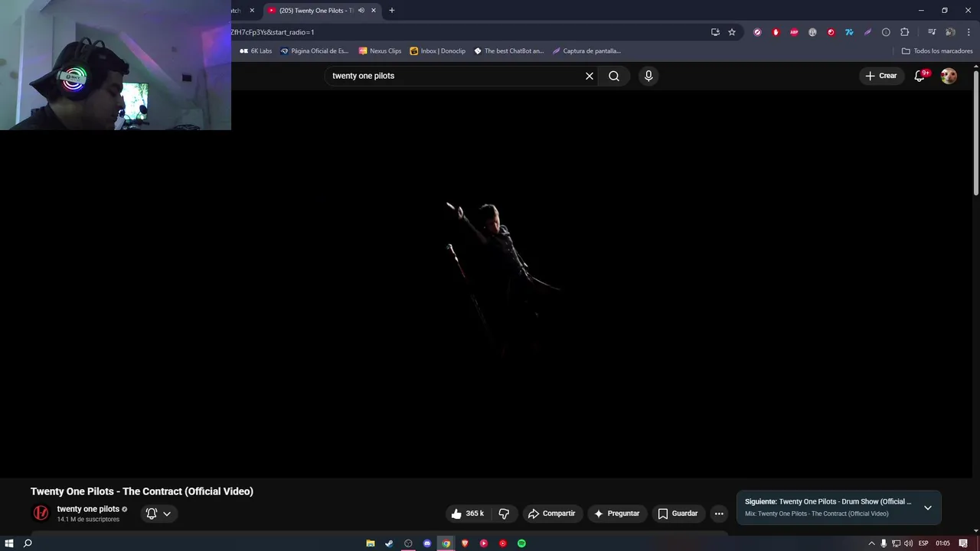This screenshot has width=980, height=551.
Task: Open the purple feather extension icon
Action: (x=867, y=32)
